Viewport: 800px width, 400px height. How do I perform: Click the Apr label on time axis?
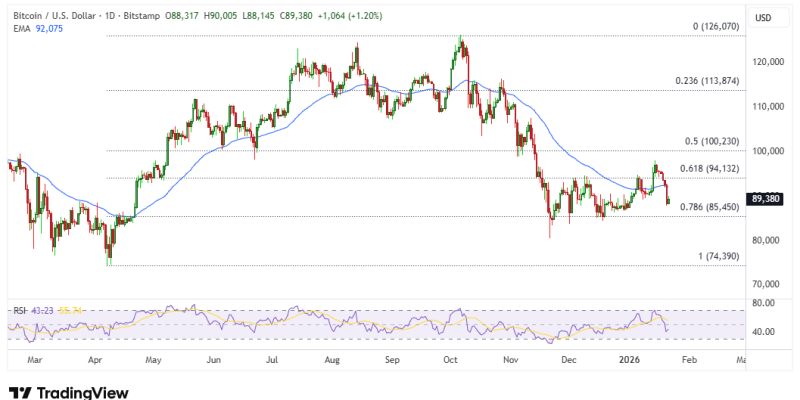tap(94, 357)
